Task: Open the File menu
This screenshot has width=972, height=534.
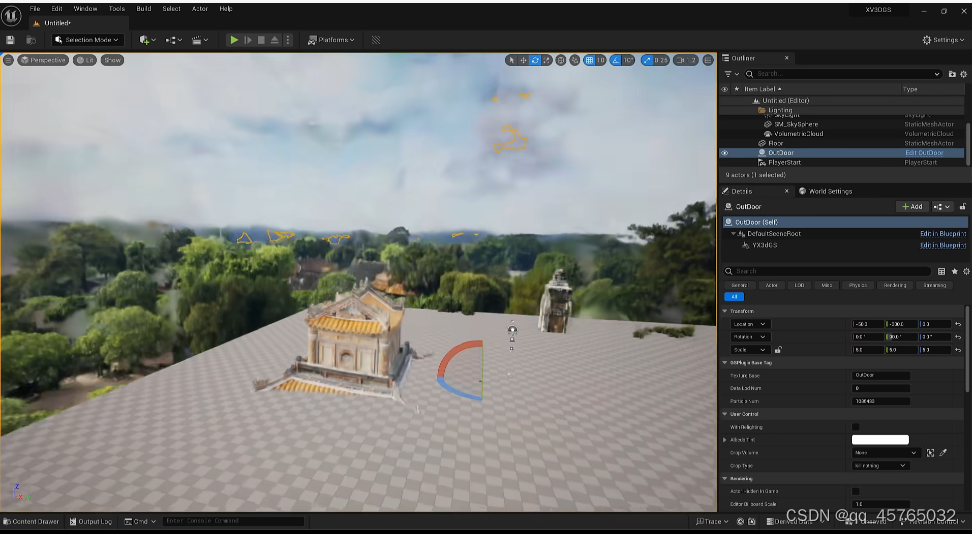Action: [x=35, y=9]
